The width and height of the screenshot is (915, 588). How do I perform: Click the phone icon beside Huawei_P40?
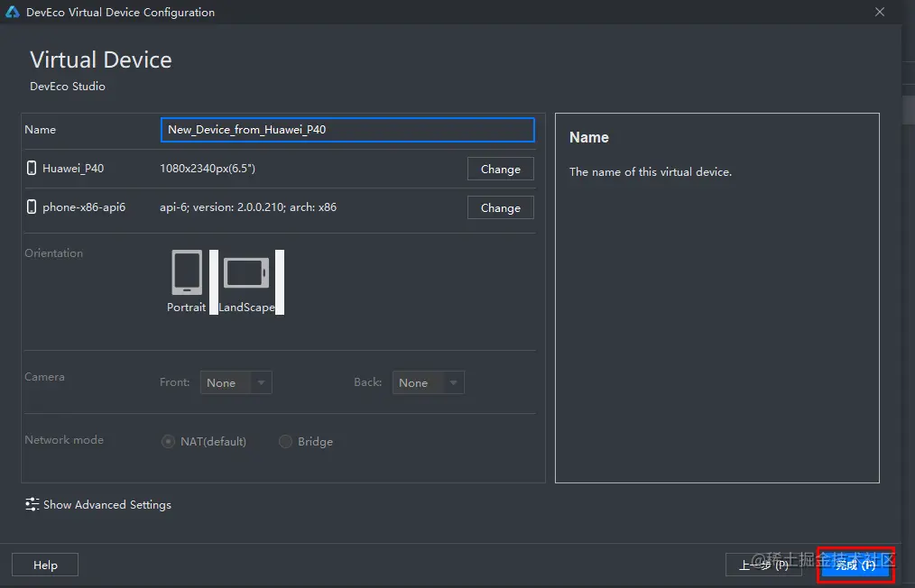click(32, 168)
